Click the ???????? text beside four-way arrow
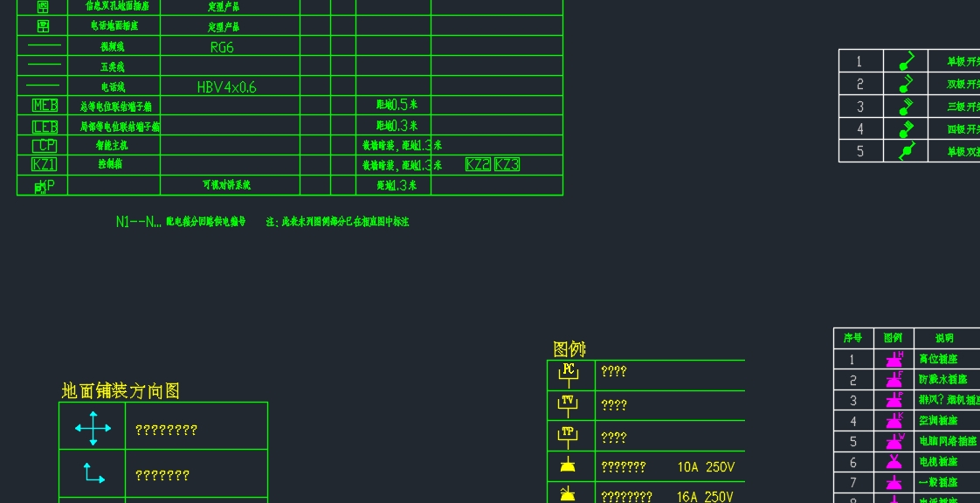This screenshot has height=503, width=980. coord(166,430)
